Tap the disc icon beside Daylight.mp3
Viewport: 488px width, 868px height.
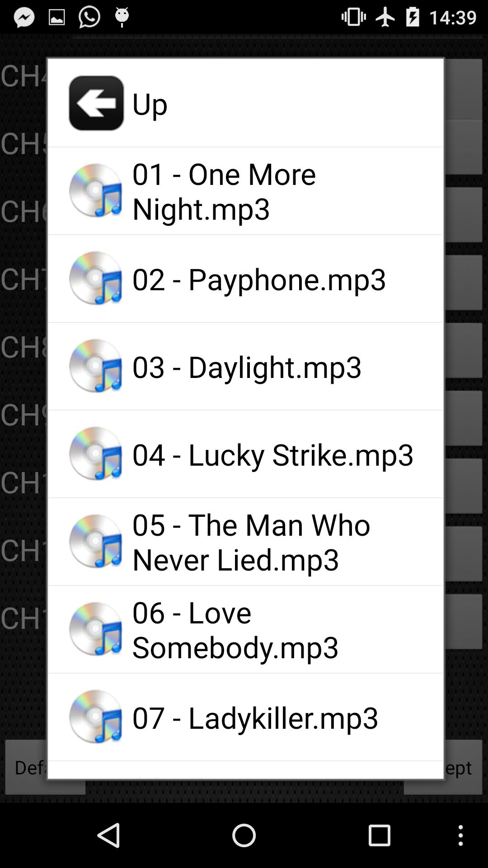coord(96,366)
